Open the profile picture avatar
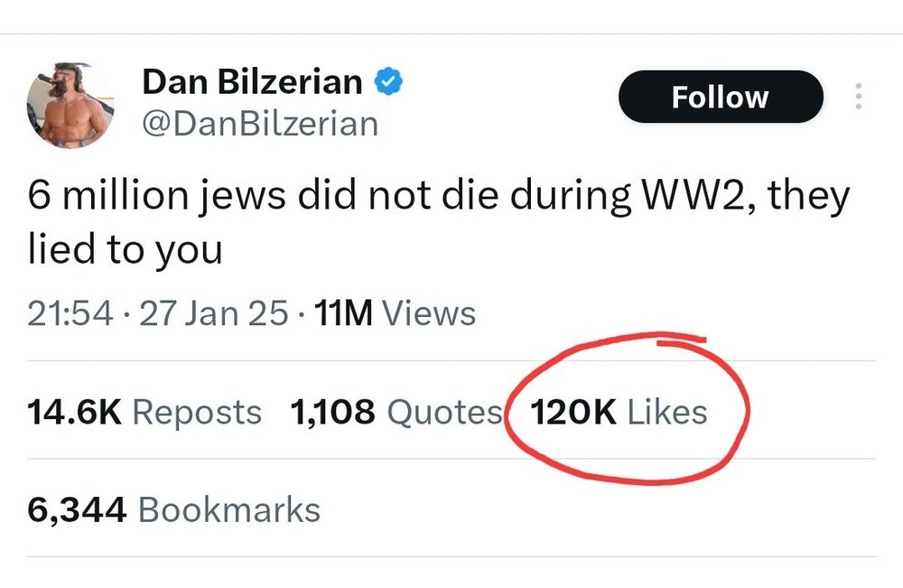903x588 pixels. (x=70, y=106)
